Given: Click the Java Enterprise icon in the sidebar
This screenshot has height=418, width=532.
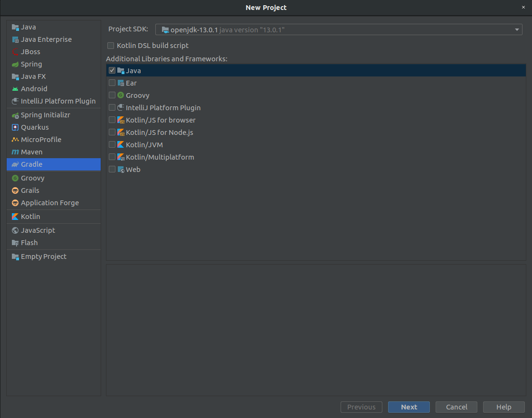Looking at the screenshot, I should pos(15,40).
